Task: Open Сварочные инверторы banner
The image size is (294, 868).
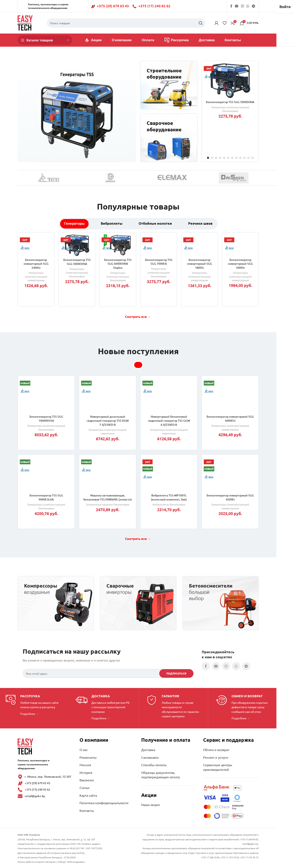Action: click(138, 603)
